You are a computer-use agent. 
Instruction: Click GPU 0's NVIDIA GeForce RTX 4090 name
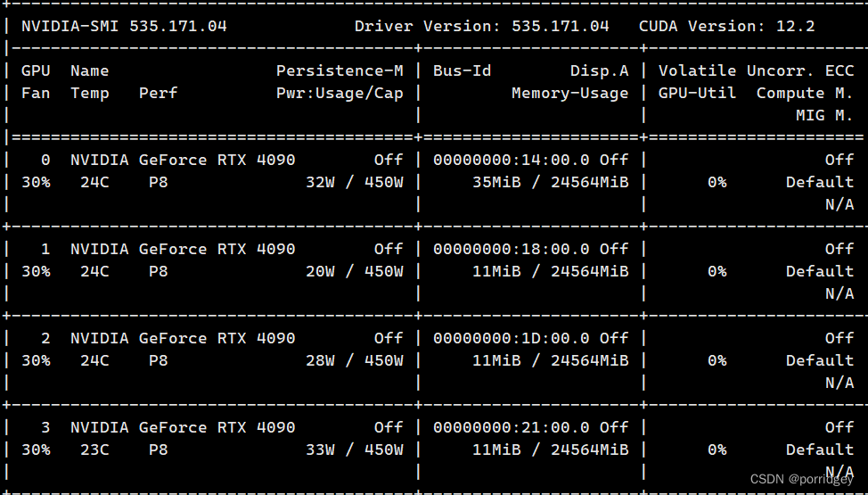(x=183, y=161)
